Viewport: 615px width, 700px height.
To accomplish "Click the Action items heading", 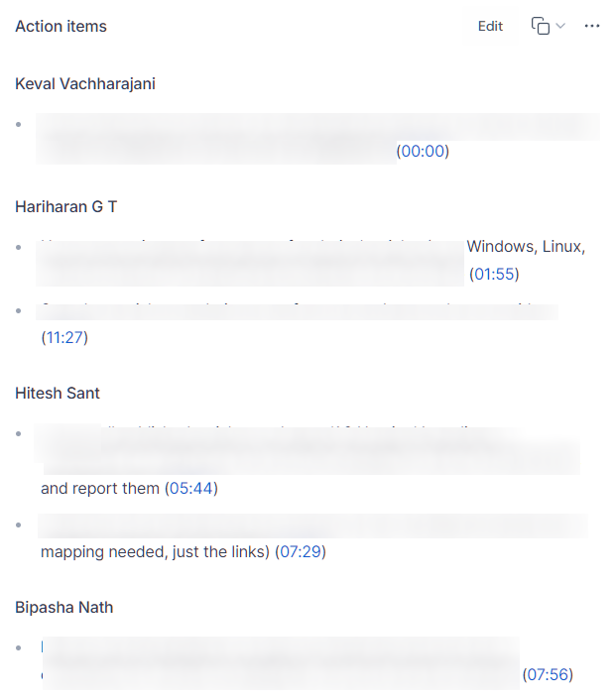I will pyautogui.click(x=61, y=27).
